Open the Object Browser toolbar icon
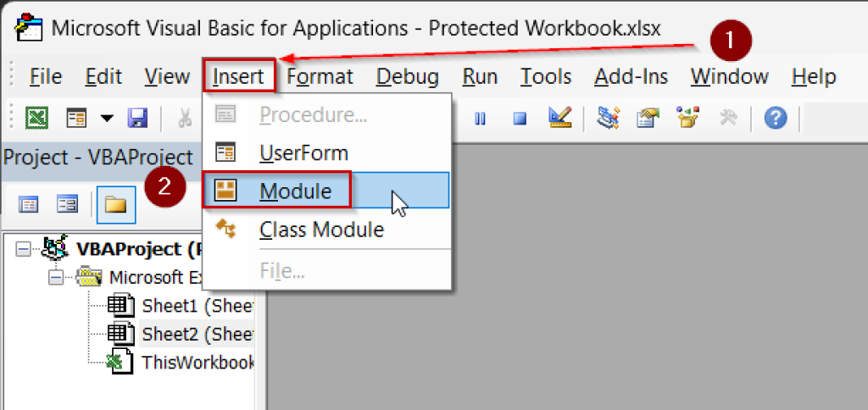This screenshot has height=410, width=868. 687,118
